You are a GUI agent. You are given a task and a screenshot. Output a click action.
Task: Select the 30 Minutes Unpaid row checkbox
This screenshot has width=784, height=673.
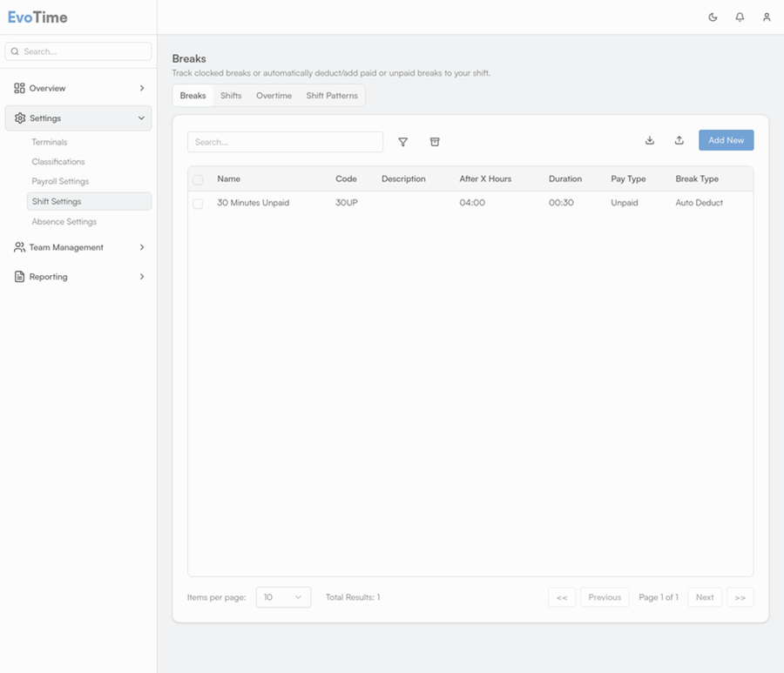(x=198, y=203)
